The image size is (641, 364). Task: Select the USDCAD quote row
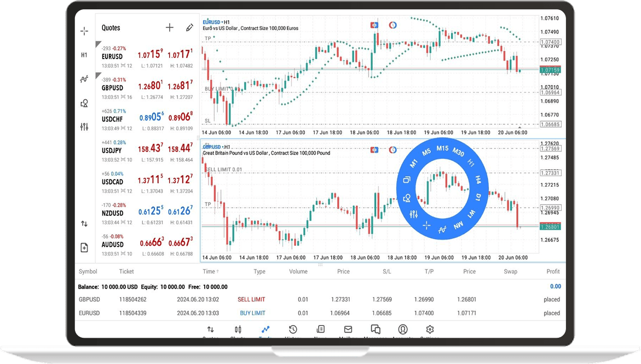[x=147, y=182]
